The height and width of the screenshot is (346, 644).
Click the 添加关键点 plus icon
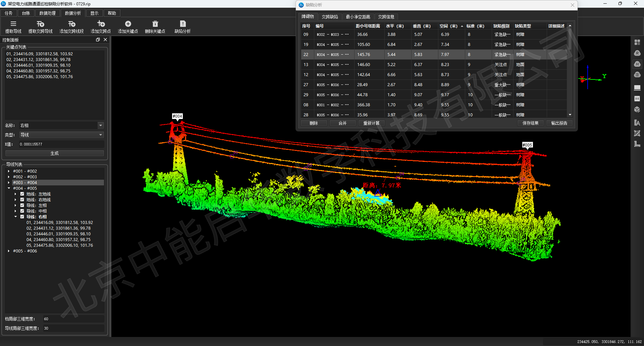click(128, 24)
